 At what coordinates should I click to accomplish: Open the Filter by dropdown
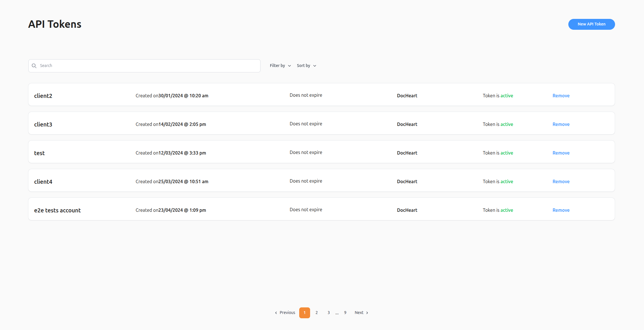click(x=280, y=66)
